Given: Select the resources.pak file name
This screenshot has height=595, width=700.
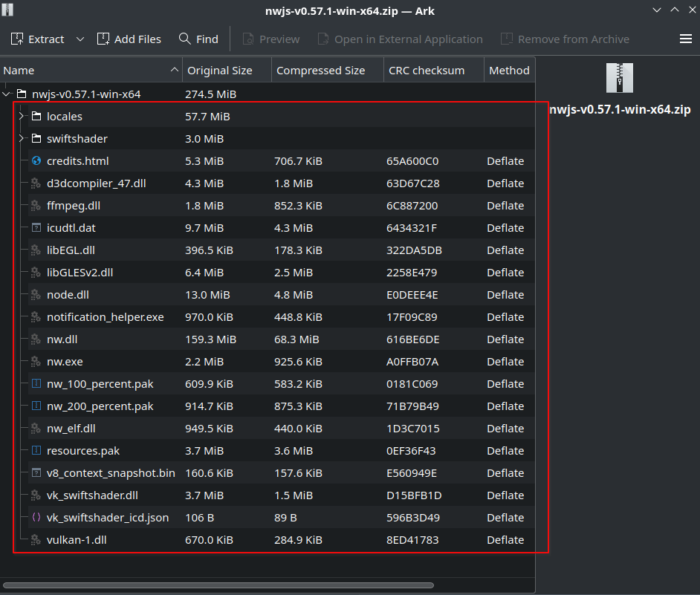Looking at the screenshot, I should coord(83,451).
